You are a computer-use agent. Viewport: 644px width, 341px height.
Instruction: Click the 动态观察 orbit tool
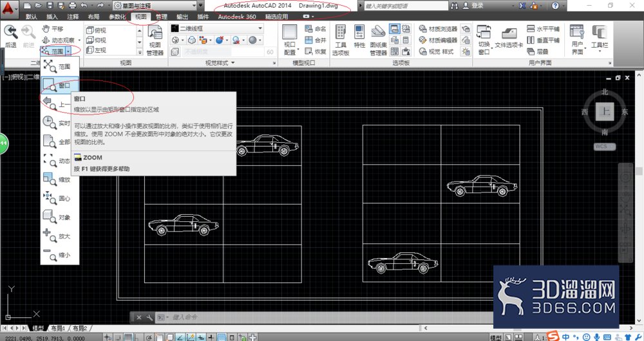pyautogui.click(x=59, y=41)
